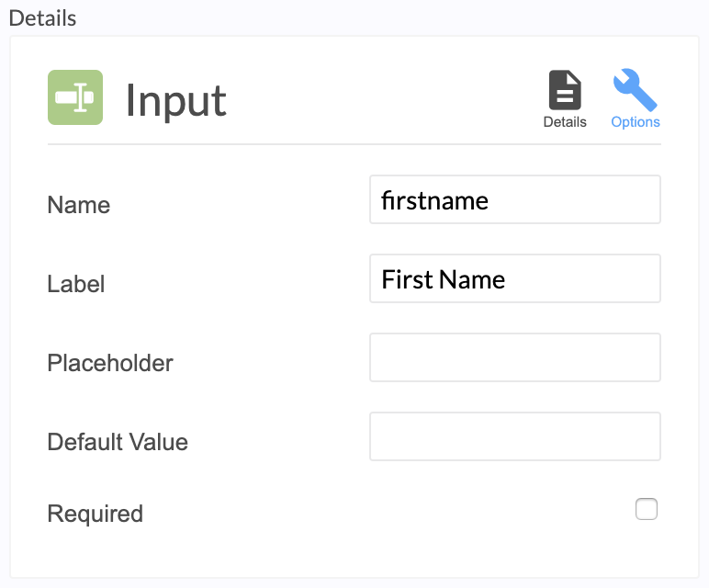Click the green Input field type icon
The height and width of the screenshot is (588, 709).
[x=75, y=97]
